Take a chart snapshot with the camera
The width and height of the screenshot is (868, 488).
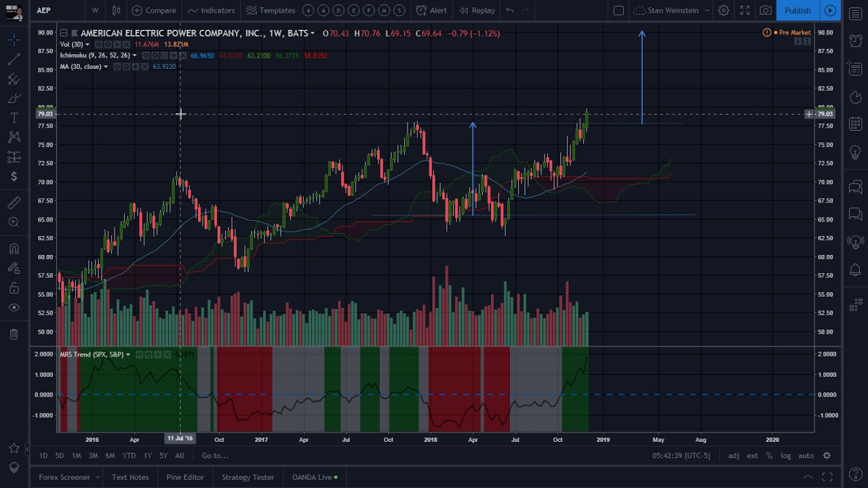[766, 10]
